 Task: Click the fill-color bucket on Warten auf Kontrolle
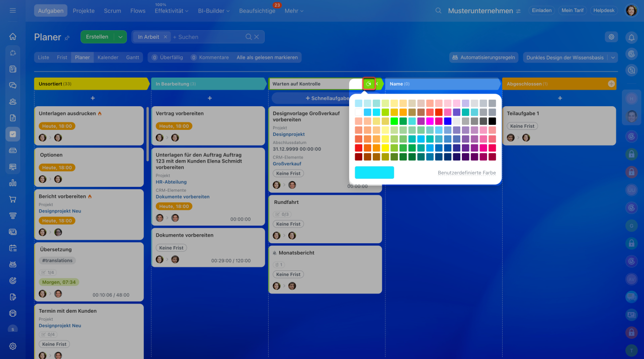(x=369, y=84)
